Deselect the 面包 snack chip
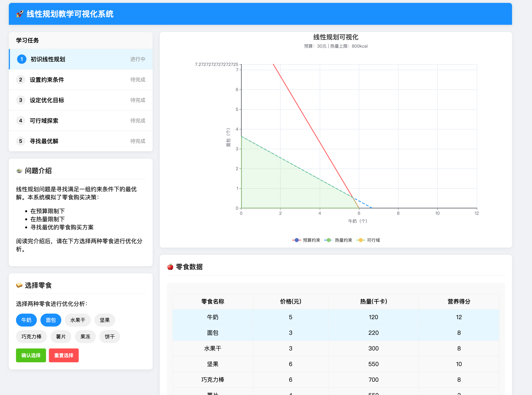Viewport: 532px width, 395px height. coord(51,320)
